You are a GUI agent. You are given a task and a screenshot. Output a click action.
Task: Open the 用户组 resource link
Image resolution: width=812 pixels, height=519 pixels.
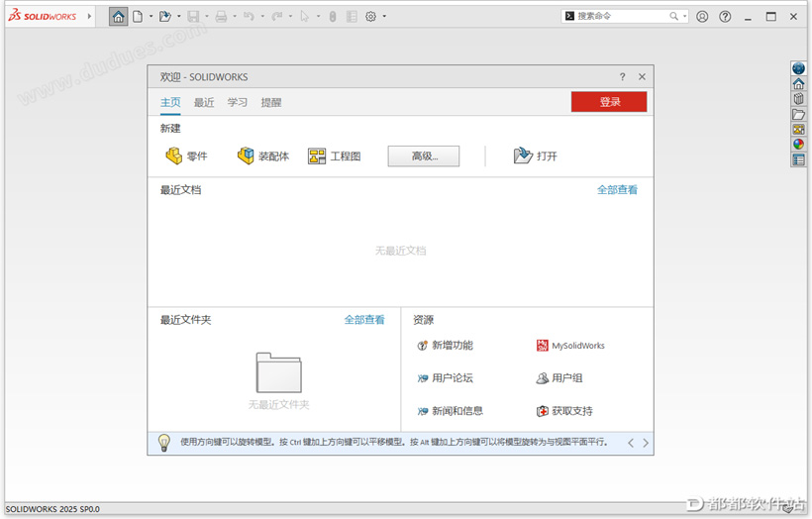(x=559, y=378)
